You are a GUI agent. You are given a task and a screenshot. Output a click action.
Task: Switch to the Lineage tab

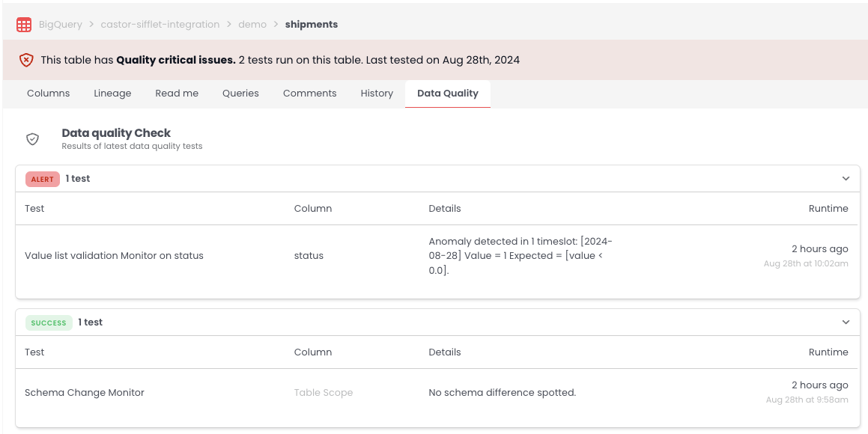click(112, 94)
